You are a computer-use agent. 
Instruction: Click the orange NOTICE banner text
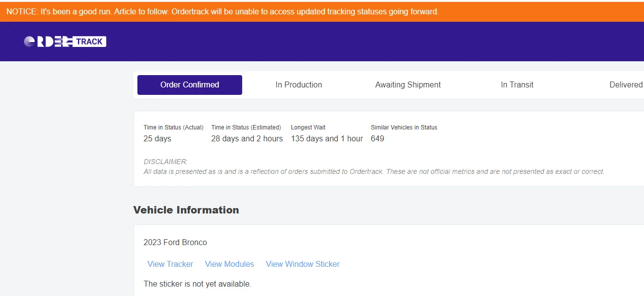pos(222,11)
